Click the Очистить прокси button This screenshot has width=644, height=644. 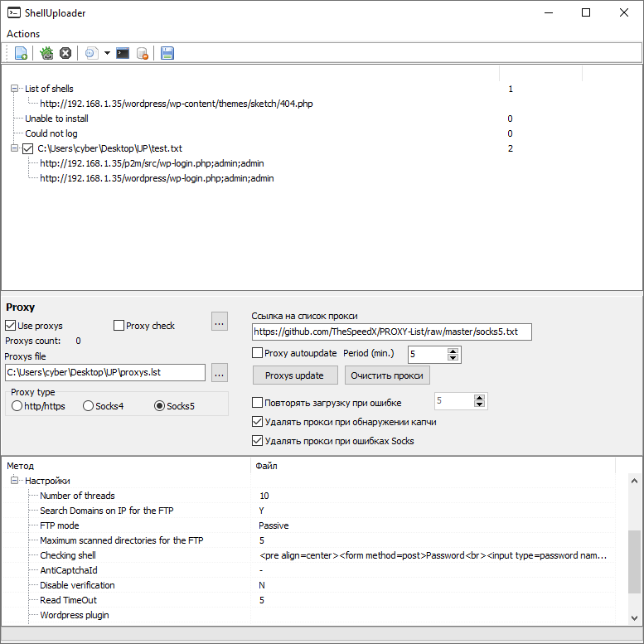387,375
